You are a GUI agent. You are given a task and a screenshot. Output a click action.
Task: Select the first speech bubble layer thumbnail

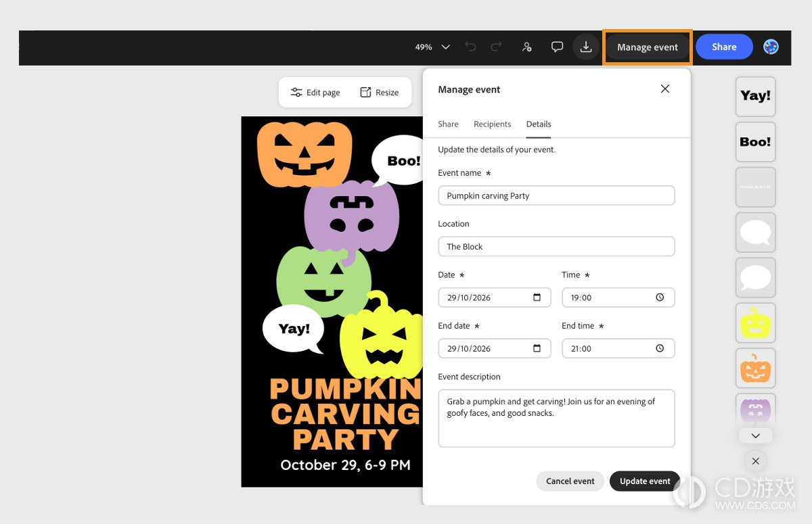click(756, 232)
